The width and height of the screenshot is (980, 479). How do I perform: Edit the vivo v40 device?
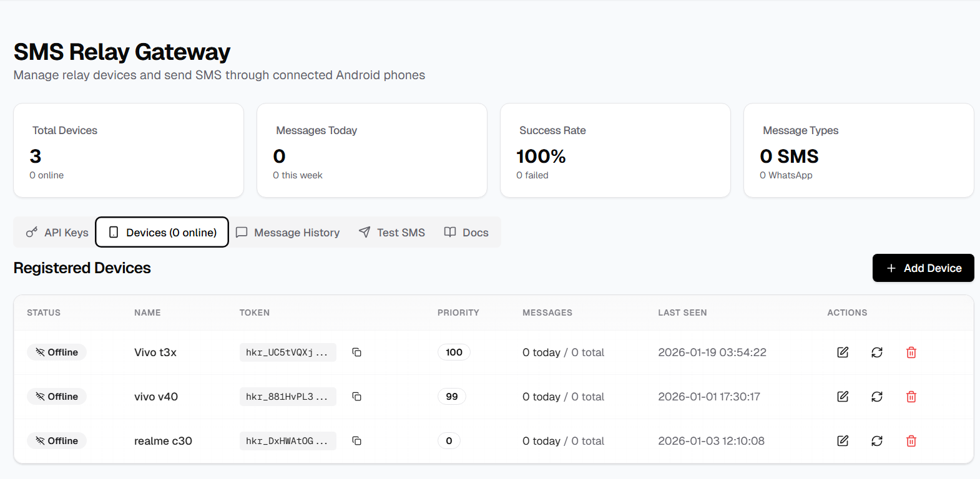pos(843,397)
